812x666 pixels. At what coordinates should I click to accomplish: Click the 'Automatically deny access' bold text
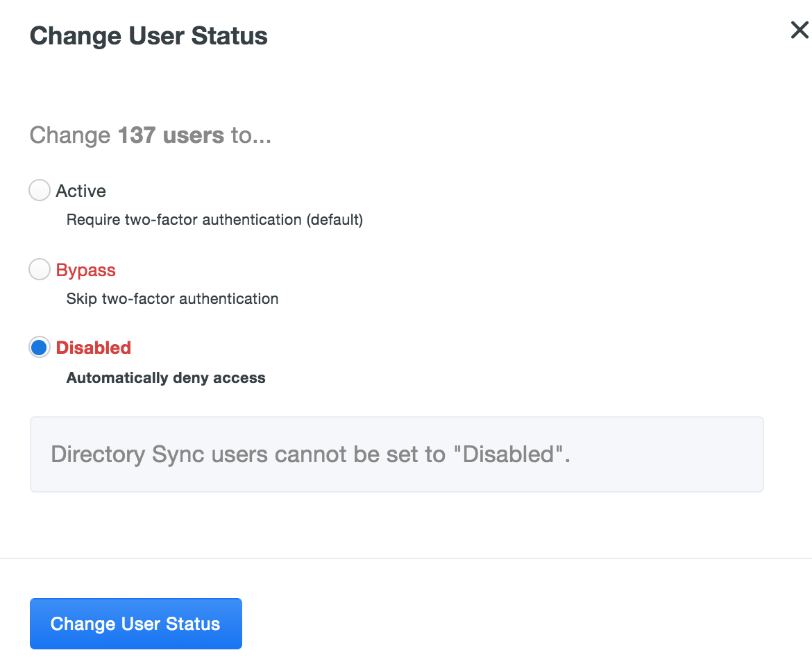166,378
